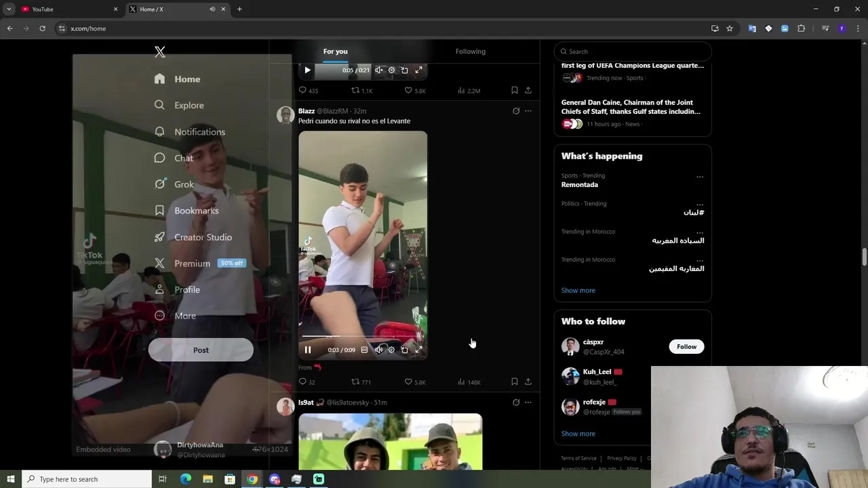Screen dimensions: 868x488
Task: Open the Remontada trending topic
Action: click(579, 184)
